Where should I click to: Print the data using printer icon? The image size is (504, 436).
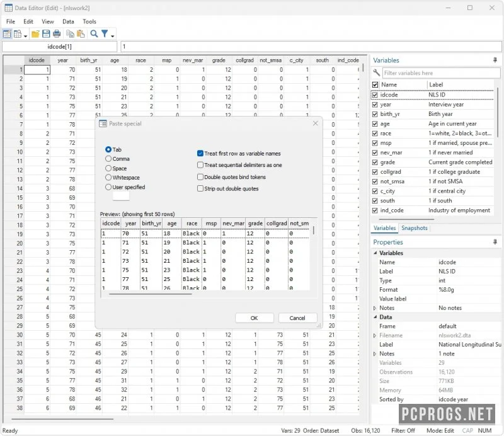57,34
